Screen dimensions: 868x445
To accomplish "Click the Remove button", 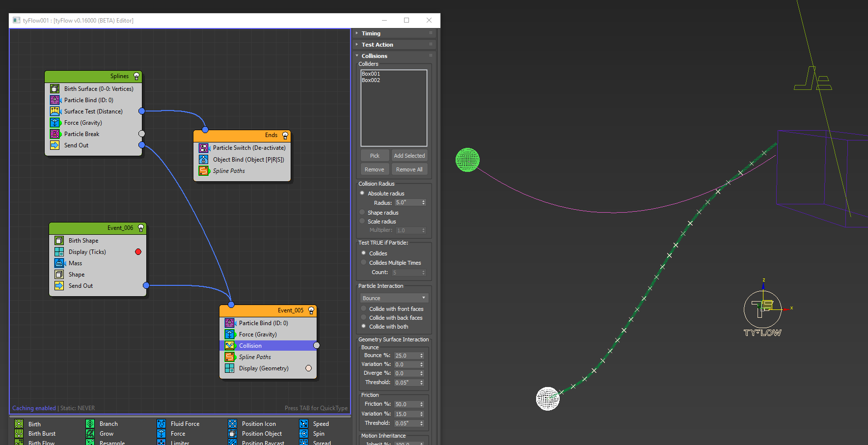I will 375,169.
